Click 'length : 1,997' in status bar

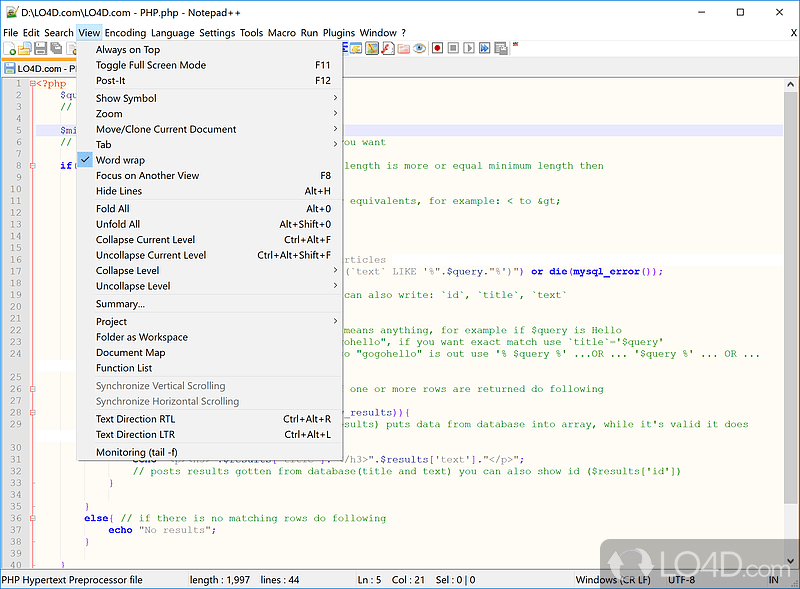220,580
